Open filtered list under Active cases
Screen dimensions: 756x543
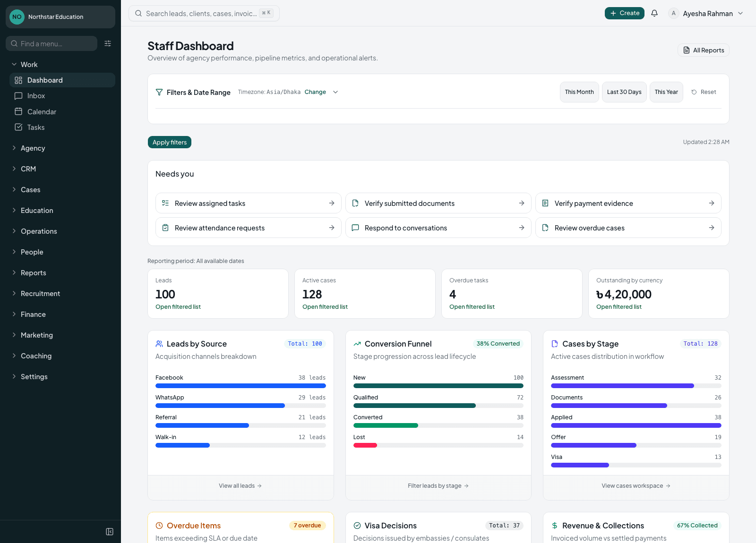325,307
